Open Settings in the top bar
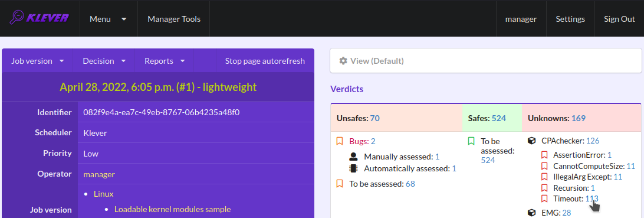Screen dimensions: 644x218 point(570,19)
